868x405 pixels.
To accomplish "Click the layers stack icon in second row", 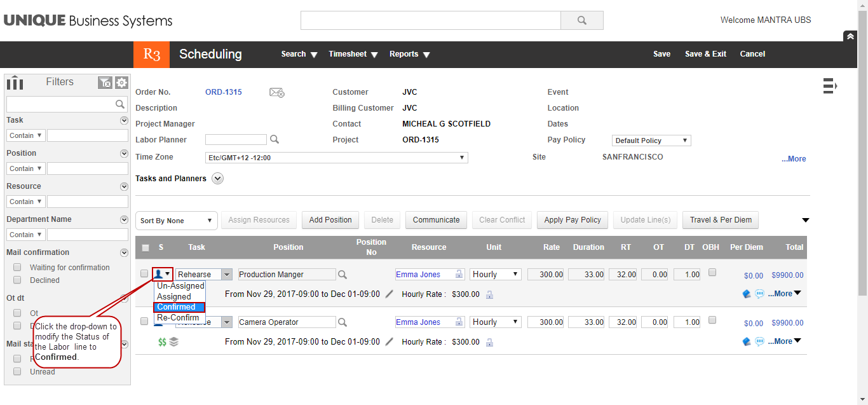I will (173, 341).
